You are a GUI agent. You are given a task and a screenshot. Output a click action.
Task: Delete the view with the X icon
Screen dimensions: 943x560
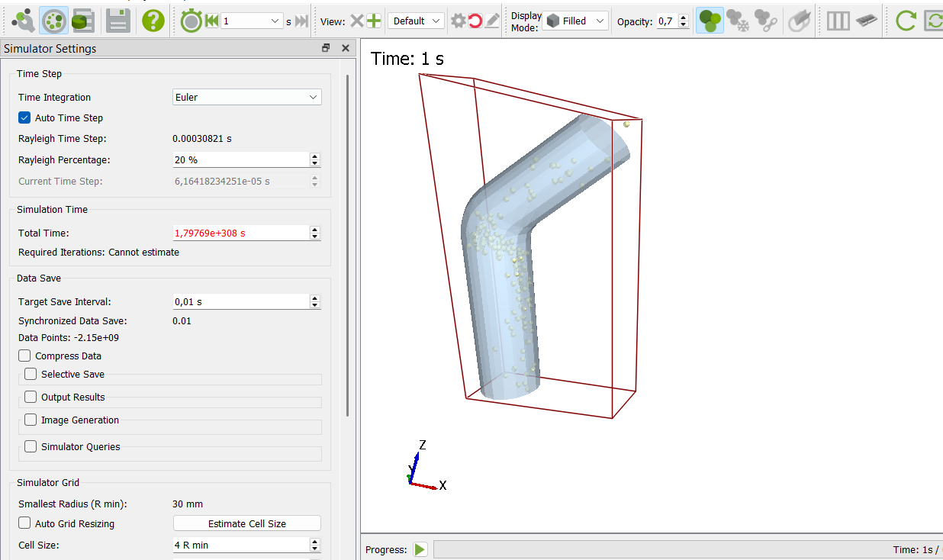click(x=357, y=21)
